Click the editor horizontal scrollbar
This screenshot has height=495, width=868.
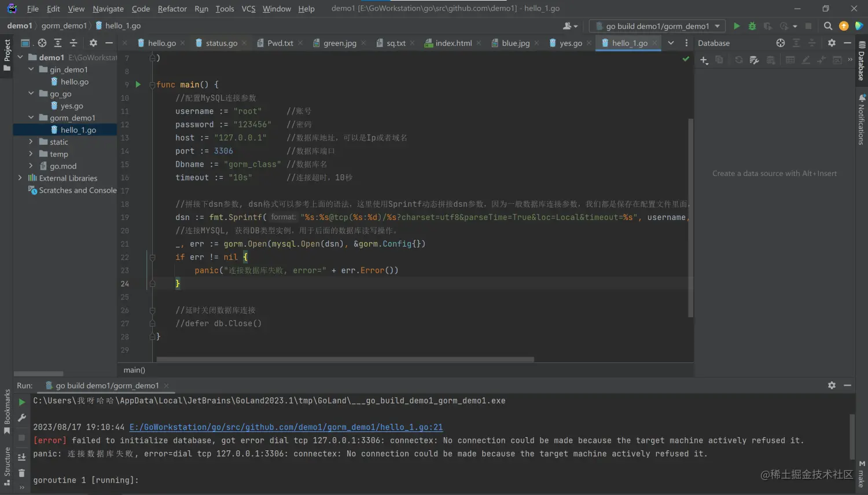pyautogui.click(x=345, y=360)
